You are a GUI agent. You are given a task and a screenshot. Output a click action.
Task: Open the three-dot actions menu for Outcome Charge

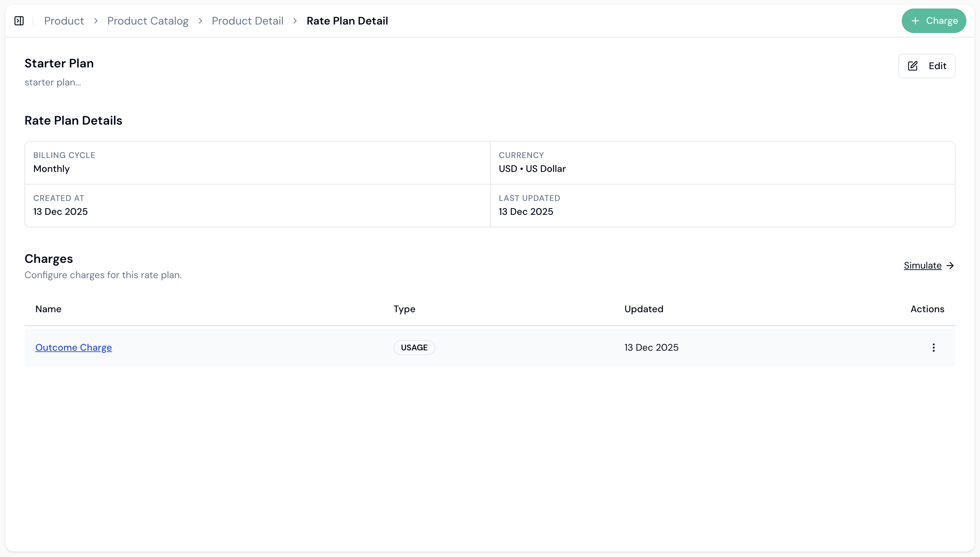[933, 347]
